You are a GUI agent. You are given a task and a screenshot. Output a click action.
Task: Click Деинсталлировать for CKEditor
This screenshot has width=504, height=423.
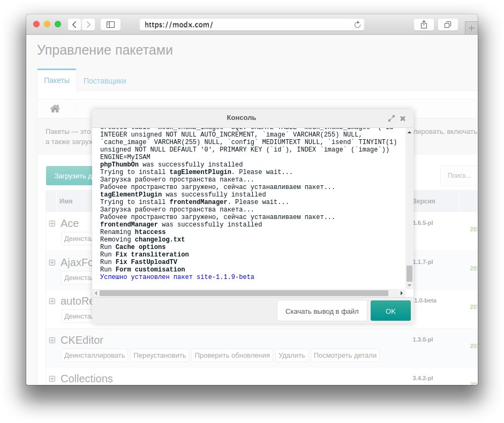click(x=94, y=355)
